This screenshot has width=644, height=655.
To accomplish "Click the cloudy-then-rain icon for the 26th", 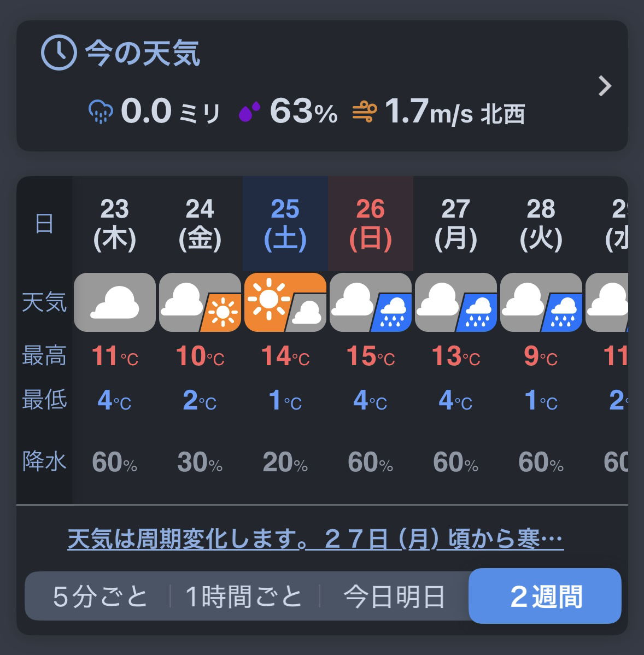I will pos(371,302).
